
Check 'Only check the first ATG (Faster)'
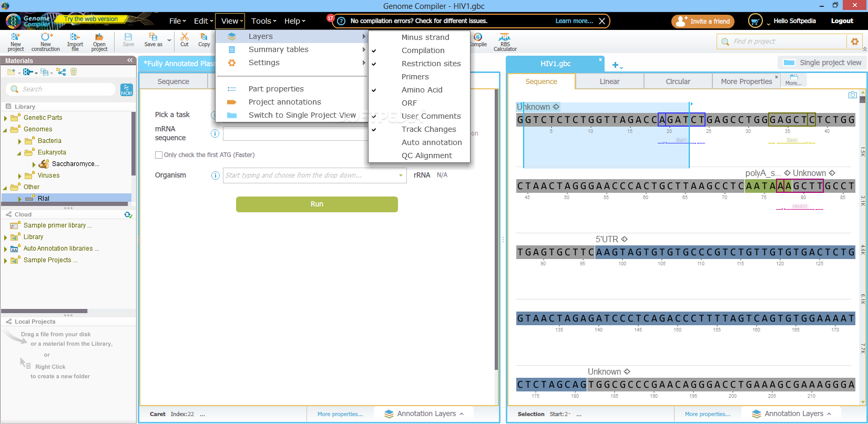click(x=159, y=155)
